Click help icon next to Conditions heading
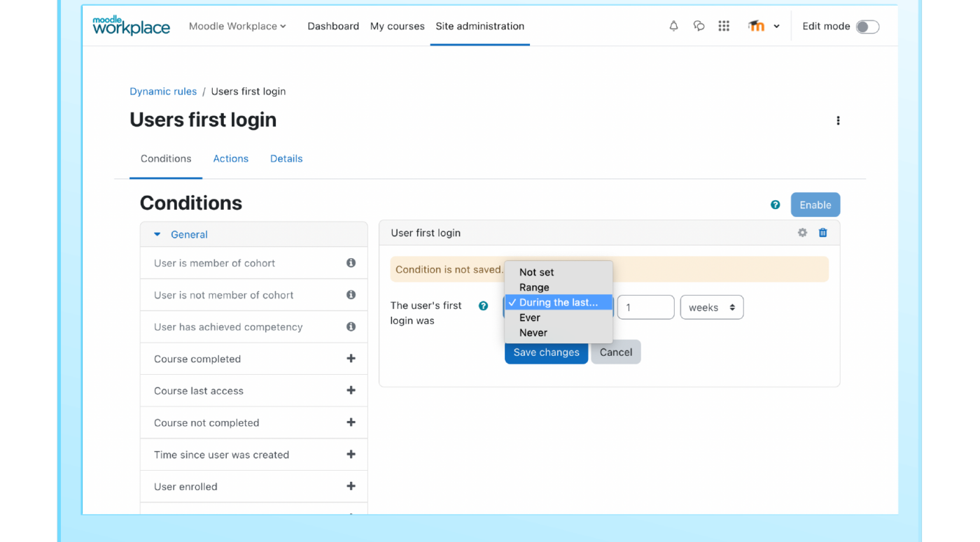 pyautogui.click(x=775, y=204)
